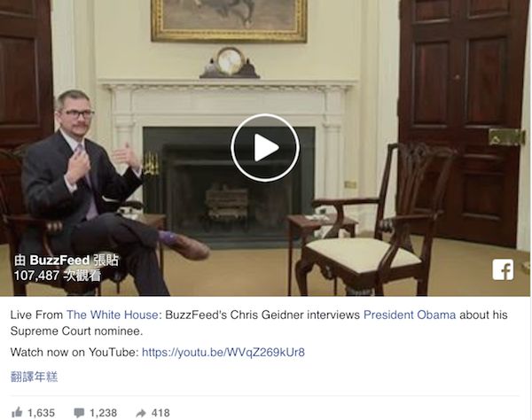Viewport: 532px width, 420px height.
Task: Click the share arrow icon
Action: point(141,413)
